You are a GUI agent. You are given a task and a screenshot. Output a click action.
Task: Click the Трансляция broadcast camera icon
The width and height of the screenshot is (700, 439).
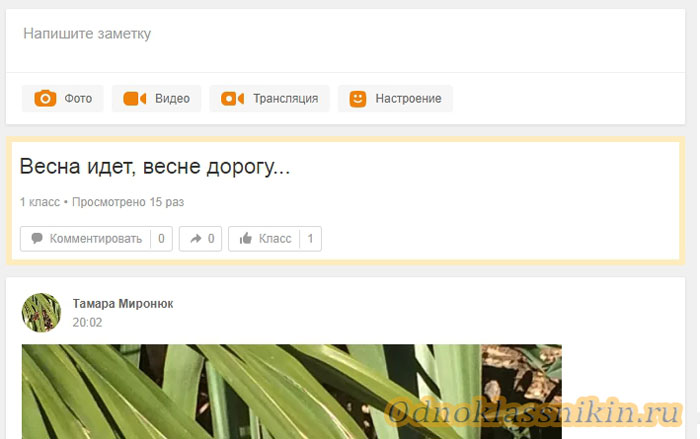pos(232,98)
